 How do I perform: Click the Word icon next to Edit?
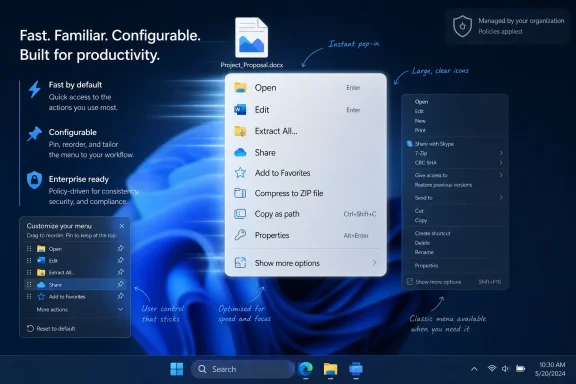point(240,110)
